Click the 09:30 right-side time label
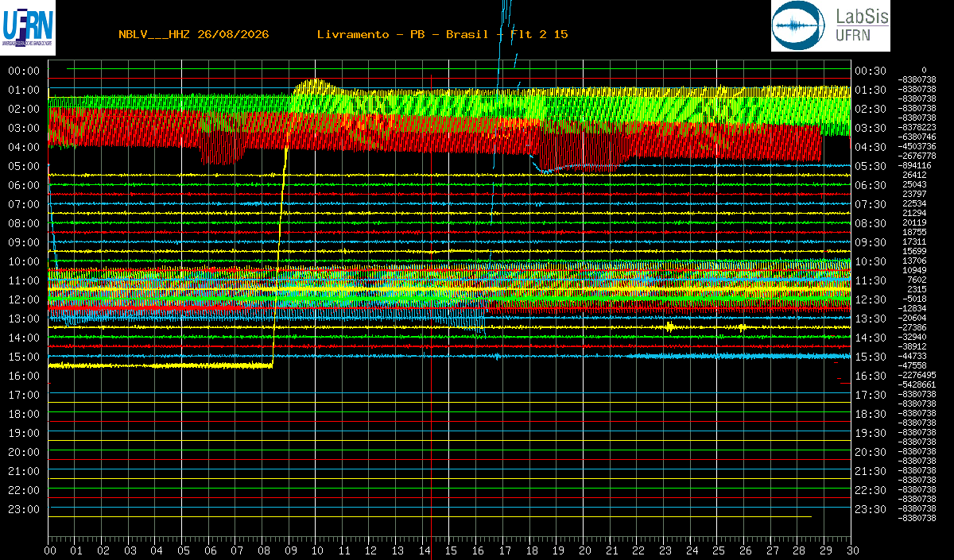 871,242
